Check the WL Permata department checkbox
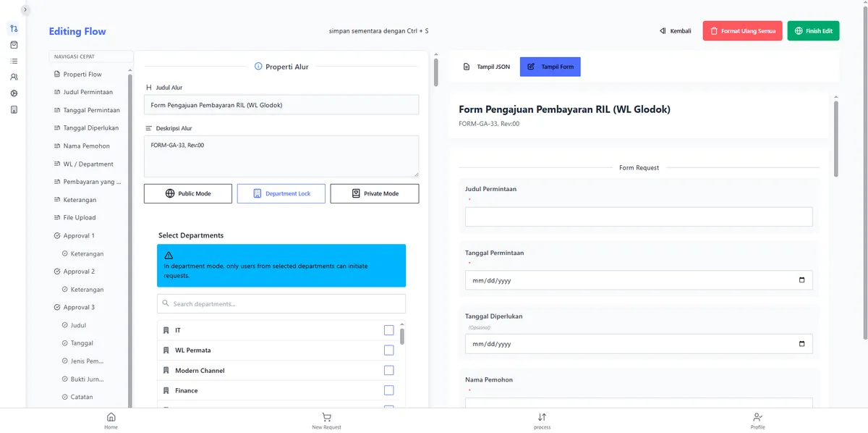Image resolution: width=868 pixels, height=433 pixels. pos(389,350)
